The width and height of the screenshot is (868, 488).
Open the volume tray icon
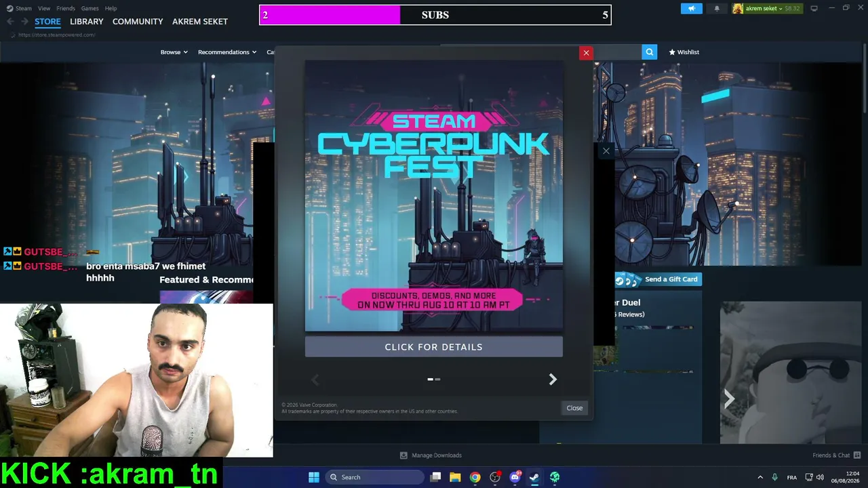click(820, 477)
